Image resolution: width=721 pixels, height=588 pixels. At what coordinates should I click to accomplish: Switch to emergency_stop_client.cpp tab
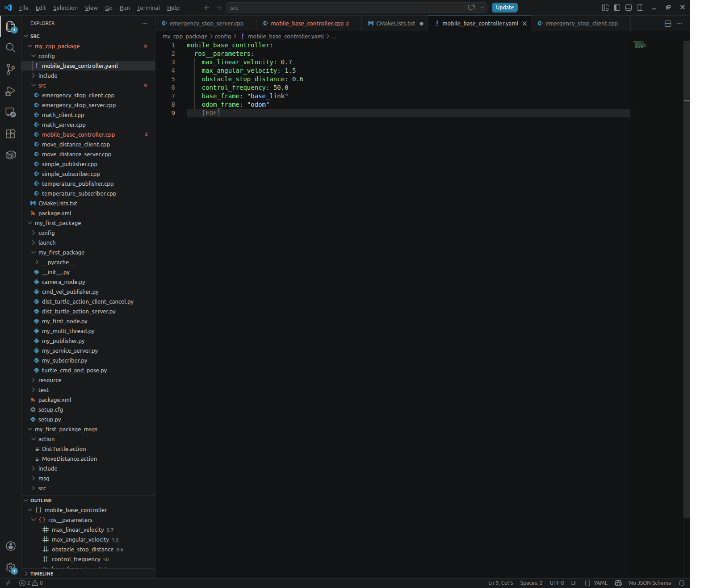(x=581, y=24)
